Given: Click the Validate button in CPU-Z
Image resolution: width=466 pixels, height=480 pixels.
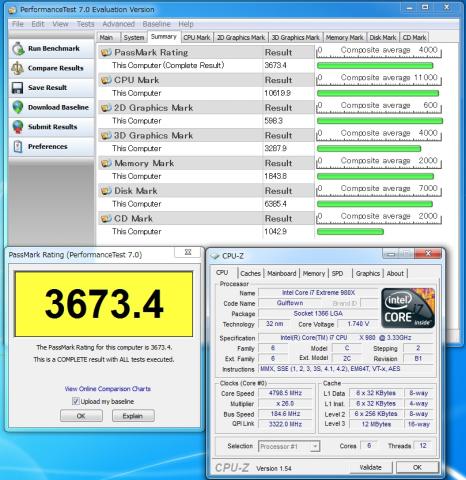Looking at the screenshot, I should 370,467.
